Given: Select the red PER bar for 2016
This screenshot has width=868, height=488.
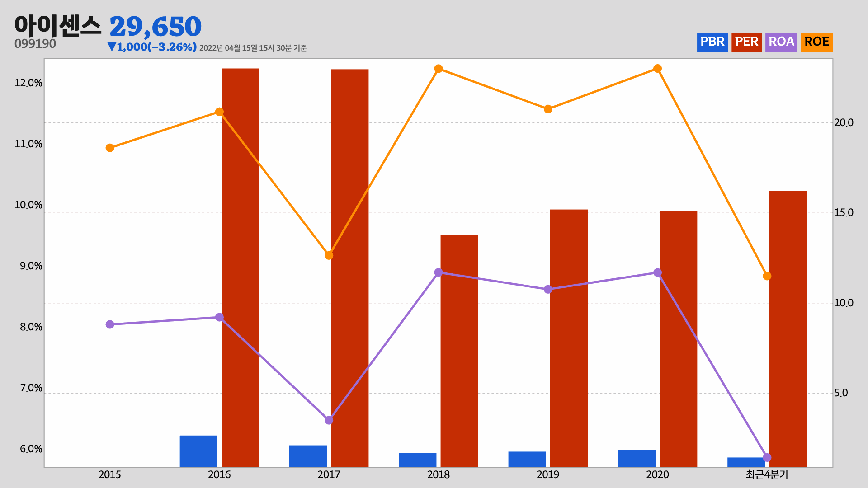Looking at the screenshot, I should tap(240, 267).
